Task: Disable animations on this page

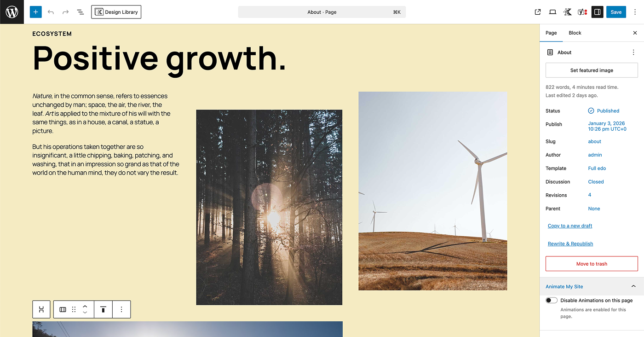Action: click(551, 300)
